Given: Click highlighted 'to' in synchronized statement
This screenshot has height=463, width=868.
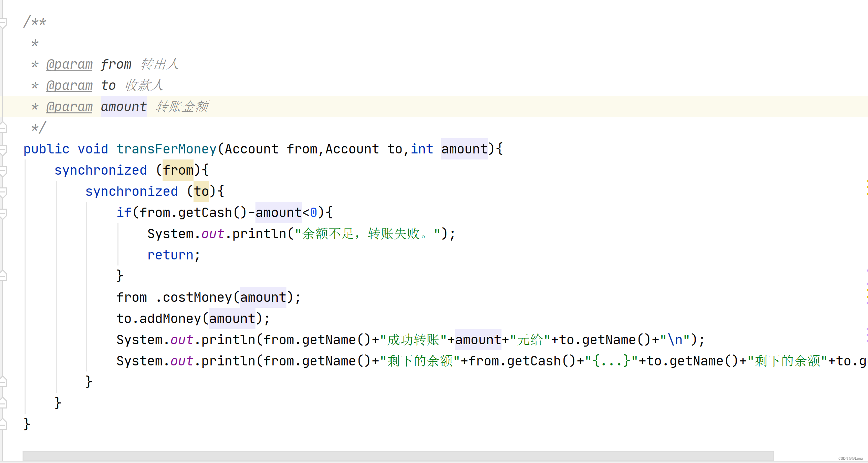Looking at the screenshot, I should [x=201, y=191].
